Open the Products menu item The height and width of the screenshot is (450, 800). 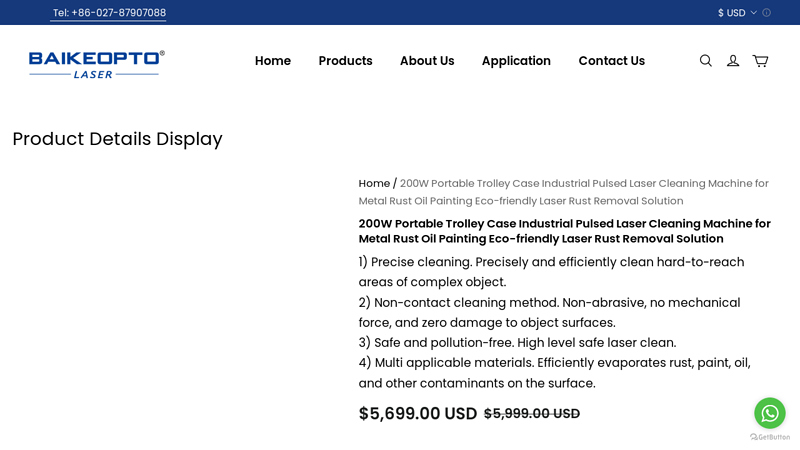[345, 61]
